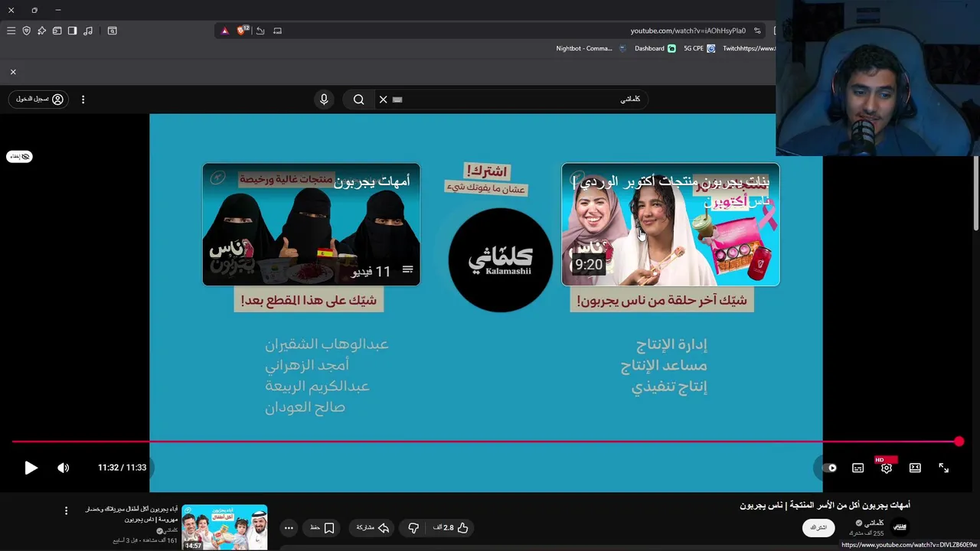Click the sign-in button (تسجيل الدخول)
Viewport: 980px width, 551px height.
(x=39, y=99)
